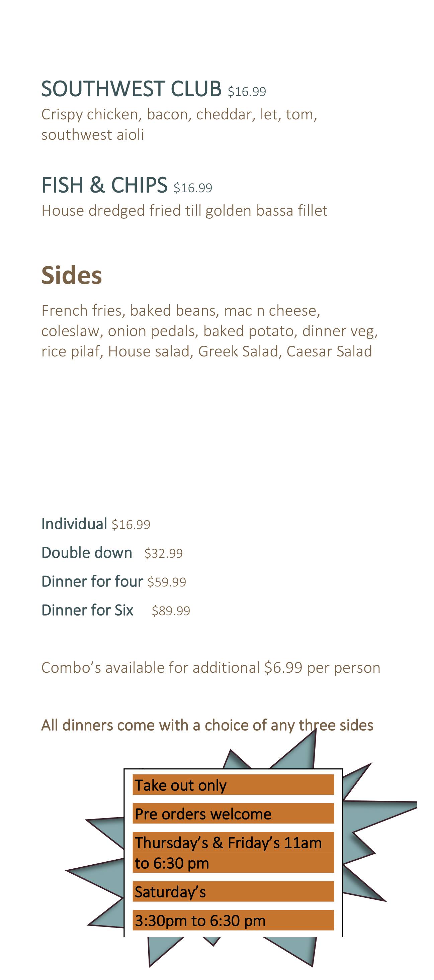Click the $59.99 price
The height and width of the screenshot is (980, 434).
167,582
